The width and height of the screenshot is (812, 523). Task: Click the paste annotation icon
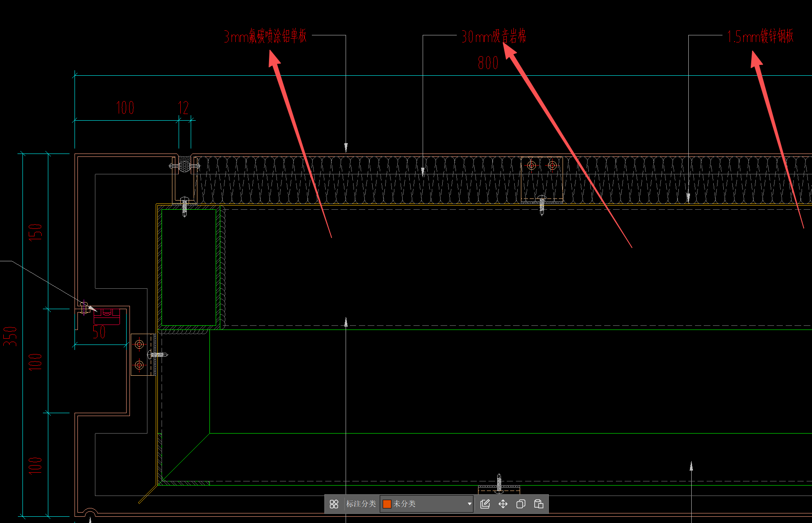point(538,504)
